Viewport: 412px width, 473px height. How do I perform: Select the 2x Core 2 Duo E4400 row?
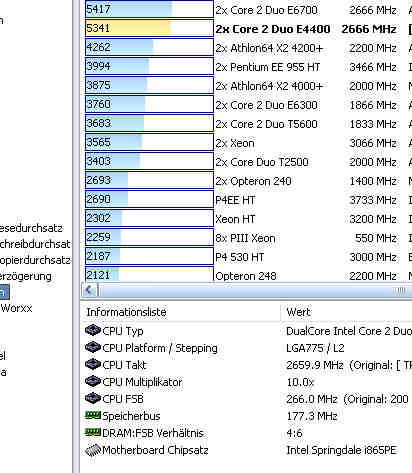[248, 29]
